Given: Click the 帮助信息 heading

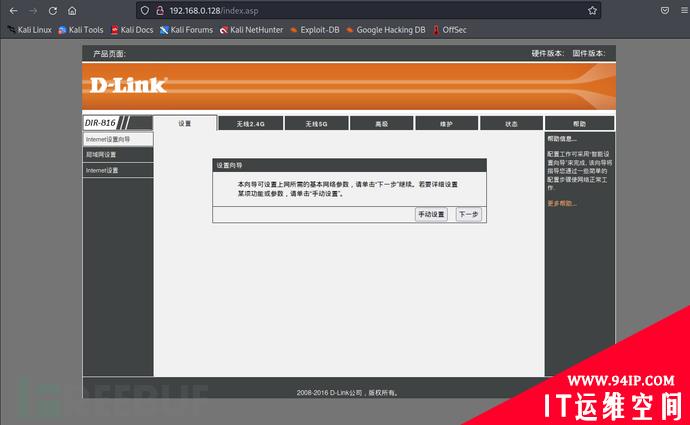Looking at the screenshot, I should [562, 139].
